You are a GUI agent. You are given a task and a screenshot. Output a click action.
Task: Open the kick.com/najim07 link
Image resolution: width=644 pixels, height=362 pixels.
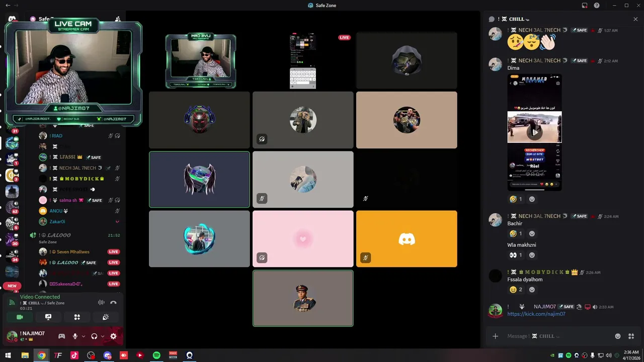tap(536, 314)
